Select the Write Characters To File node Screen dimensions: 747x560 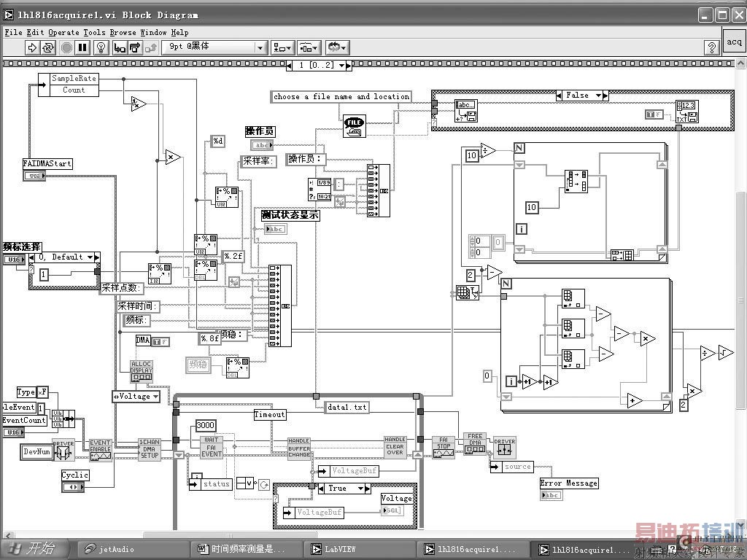click(x=466, y=111)
